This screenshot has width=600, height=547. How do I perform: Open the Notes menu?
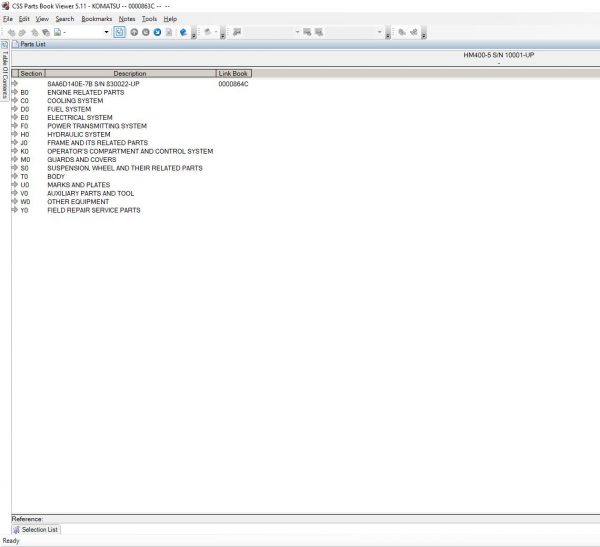[127, 19]
